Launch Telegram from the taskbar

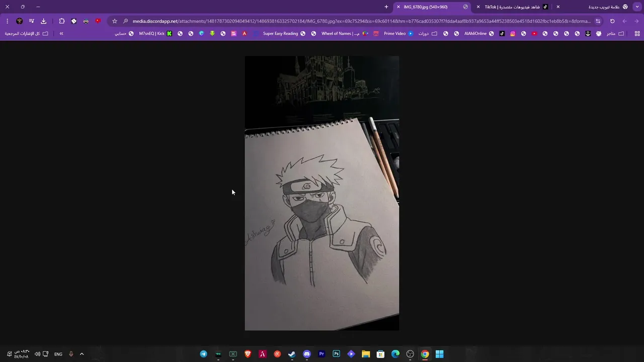(x=203, y=354)
